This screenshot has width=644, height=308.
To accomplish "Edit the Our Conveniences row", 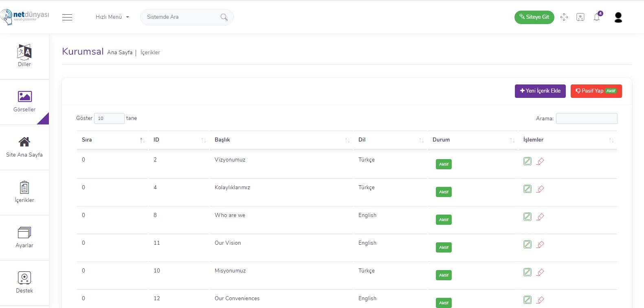I will 528,300.
